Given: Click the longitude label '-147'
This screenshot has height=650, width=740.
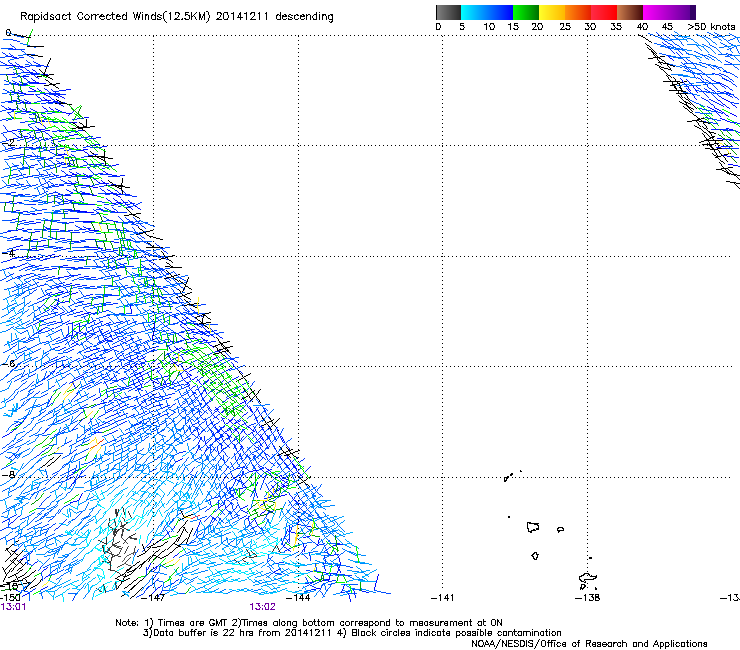Looking at the screenshot, I should pyautogui.click(x=153, y=598).
